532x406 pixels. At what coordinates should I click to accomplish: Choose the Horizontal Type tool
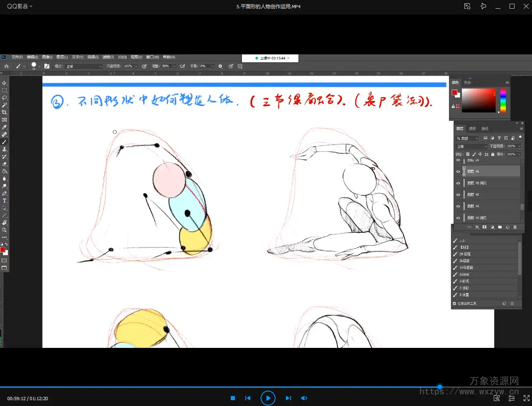coord(5,201)
